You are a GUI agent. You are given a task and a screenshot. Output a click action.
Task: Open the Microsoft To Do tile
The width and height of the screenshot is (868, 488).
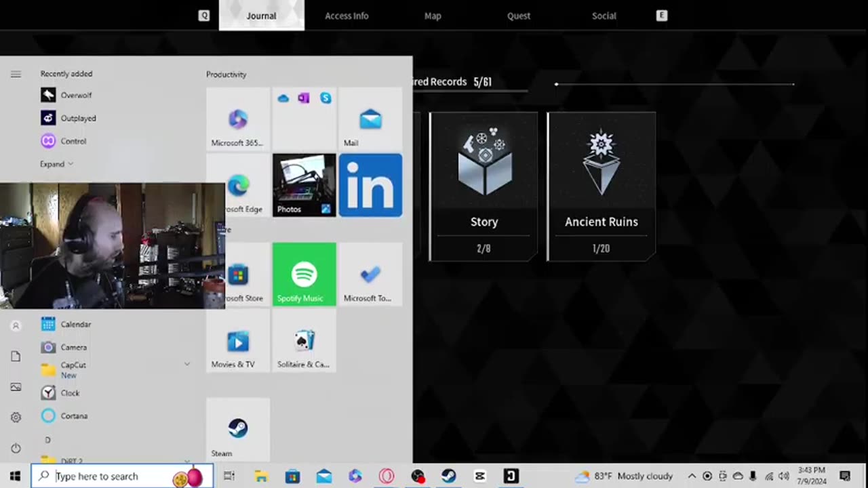click(370, 274)
